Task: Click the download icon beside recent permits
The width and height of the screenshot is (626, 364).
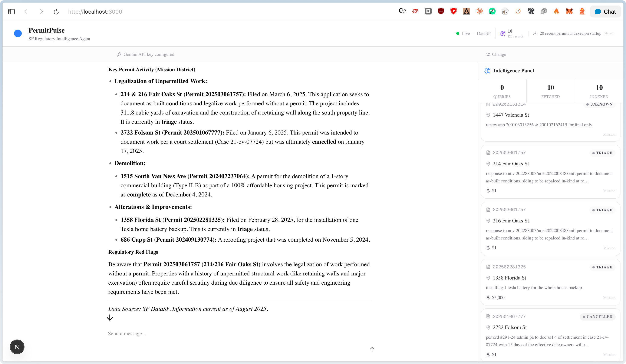Action: tap(535, 33)
